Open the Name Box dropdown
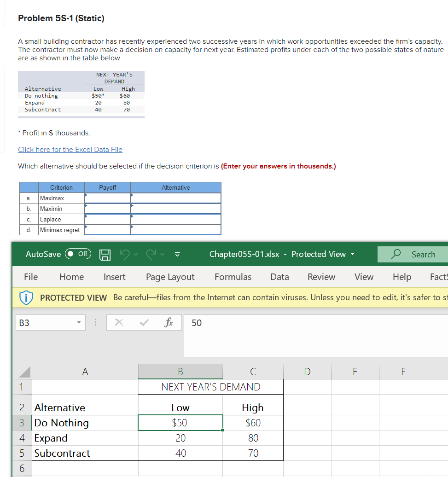 click(78, 322)
